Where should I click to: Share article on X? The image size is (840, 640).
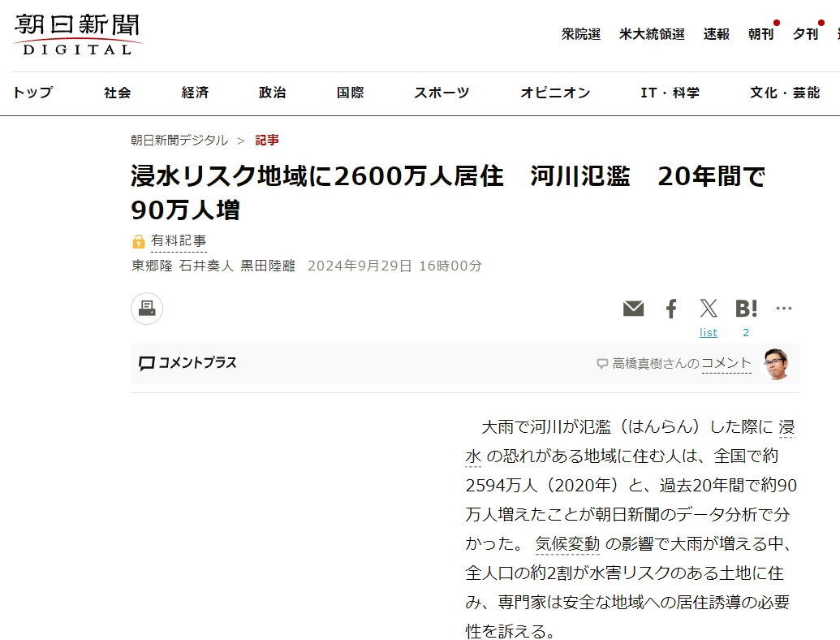click(709, 309)
